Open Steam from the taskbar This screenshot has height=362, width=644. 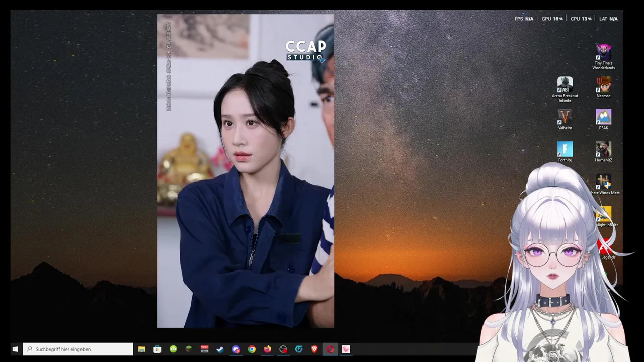click(220, 349)
